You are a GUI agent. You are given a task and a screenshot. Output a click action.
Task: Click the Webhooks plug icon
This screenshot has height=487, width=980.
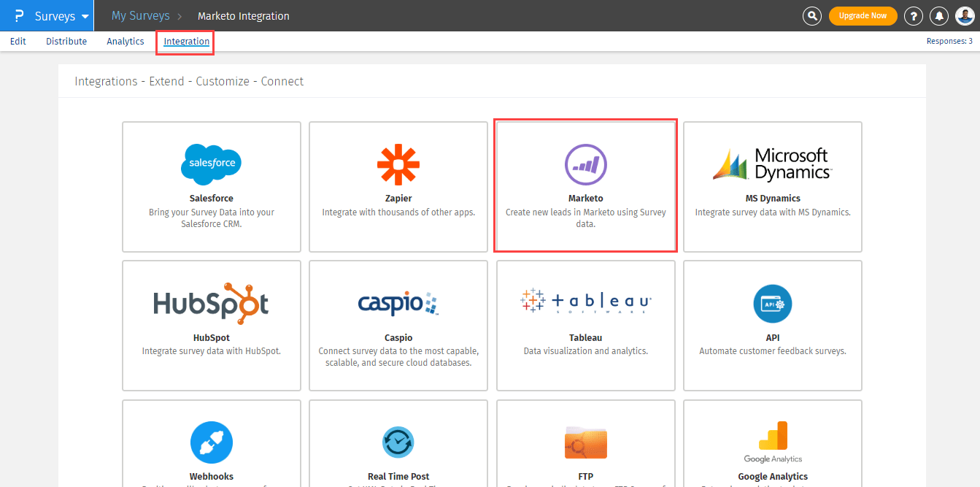211,442
